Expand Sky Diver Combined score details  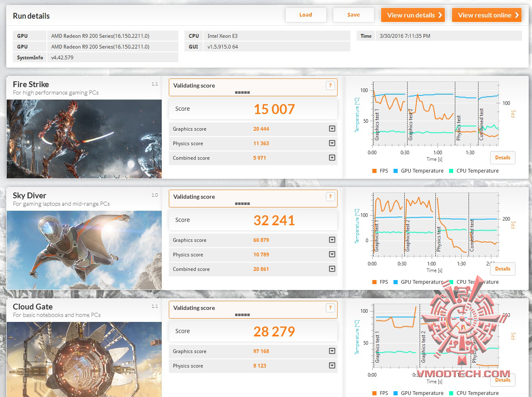[332, 269]
